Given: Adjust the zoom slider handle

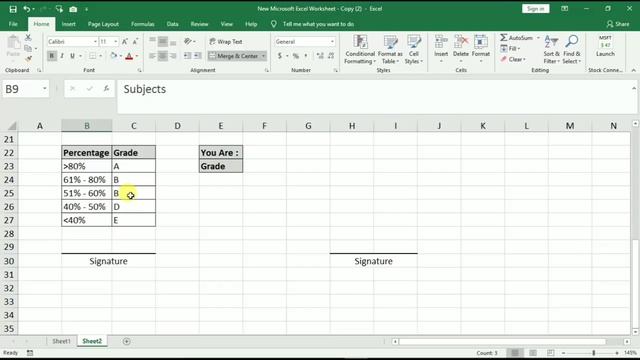Looking at the screenshot, I should click(593, 353).
